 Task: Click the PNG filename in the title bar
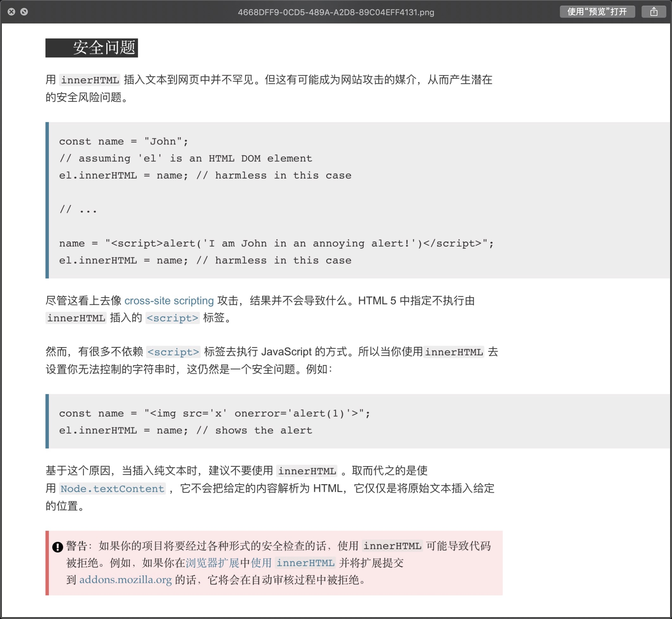336,12
